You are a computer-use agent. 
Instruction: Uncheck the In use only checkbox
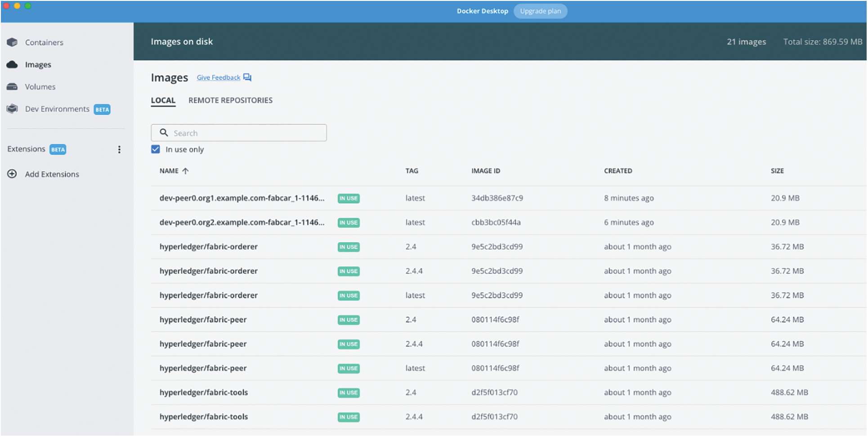(156, 149)
